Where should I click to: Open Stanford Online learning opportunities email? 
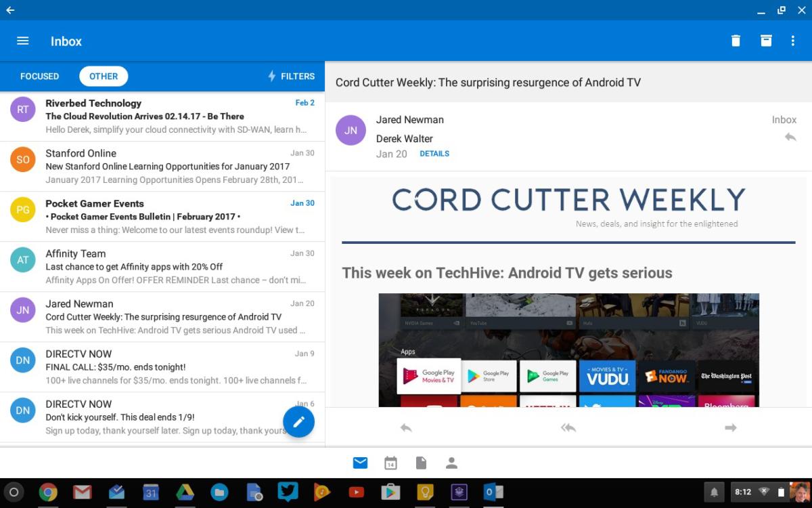(x=162, y=167)
